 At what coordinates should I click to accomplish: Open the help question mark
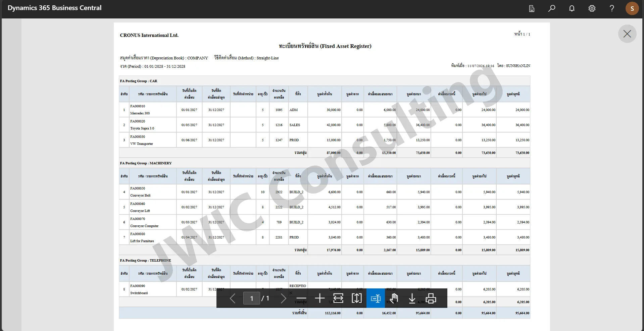612,9
